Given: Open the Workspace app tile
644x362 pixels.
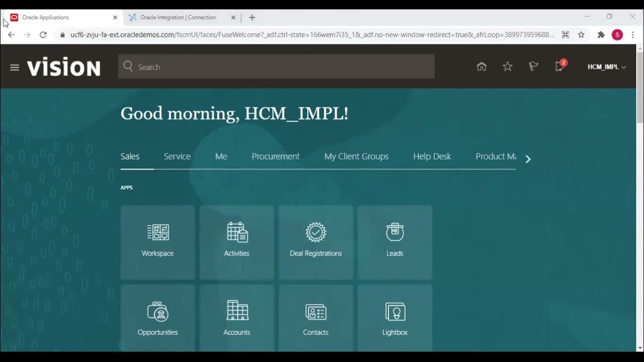Looking at the screenshot, I should click(157, 242).
